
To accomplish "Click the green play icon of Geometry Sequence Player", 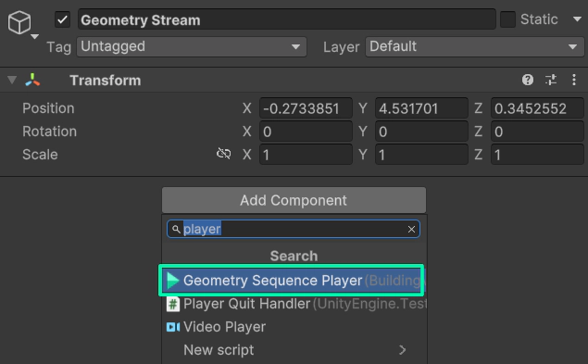I will tap(172, 281).
